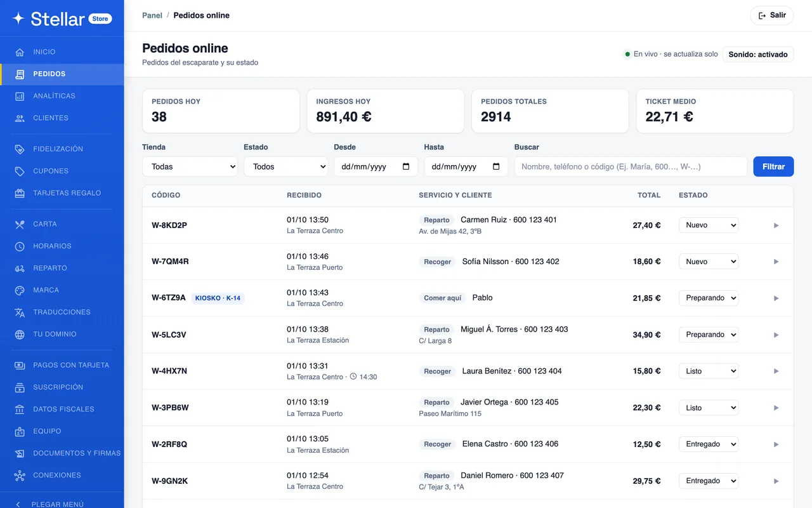Viewport: 812px width, 508px height.
Task: Open the Datos Fiscales bank icon
Action: click(x=20, y=410)
